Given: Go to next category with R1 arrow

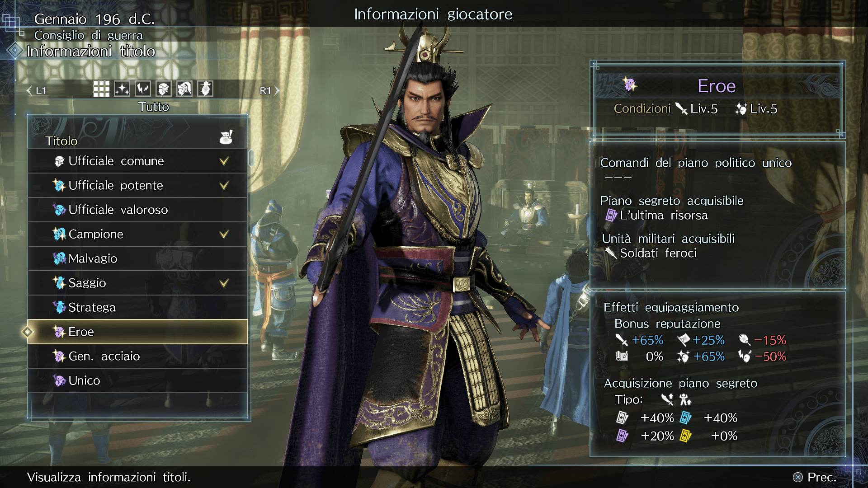Looking at the screenshot, I should (269, 90).
